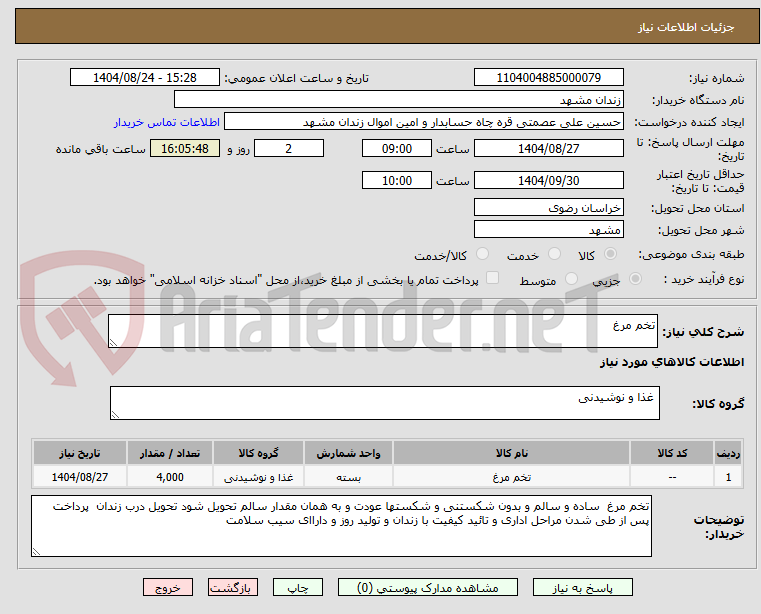The height and width of the screenshot is (614, 761).
Task: Click the ردیف column header
Action: [x=728, y=453]
